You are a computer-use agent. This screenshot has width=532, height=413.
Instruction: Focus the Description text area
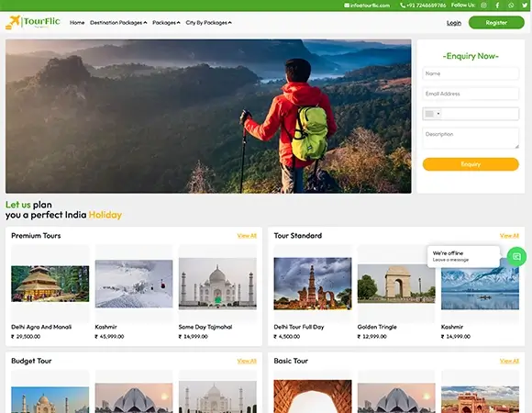tap(471, 138)
